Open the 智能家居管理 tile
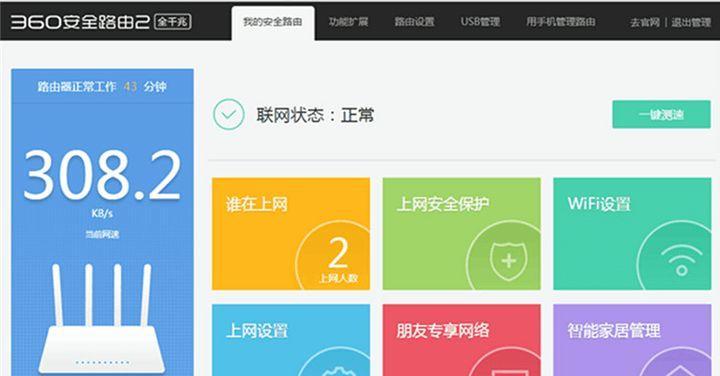Viewport: 720px width, 376px height. (632, 340)
